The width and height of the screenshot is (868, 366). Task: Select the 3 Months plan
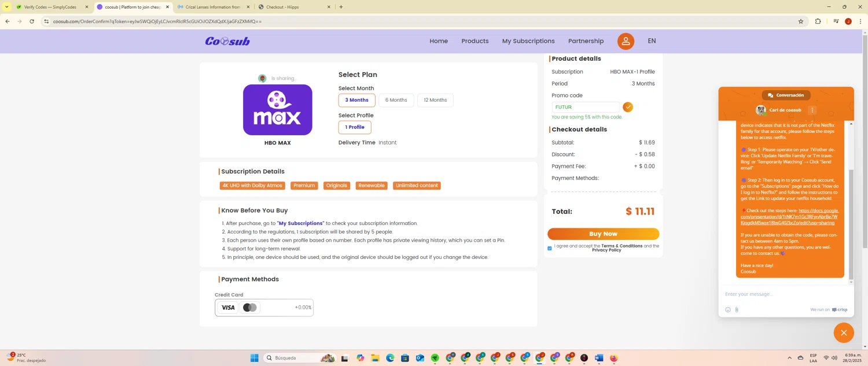pos(356,100)
